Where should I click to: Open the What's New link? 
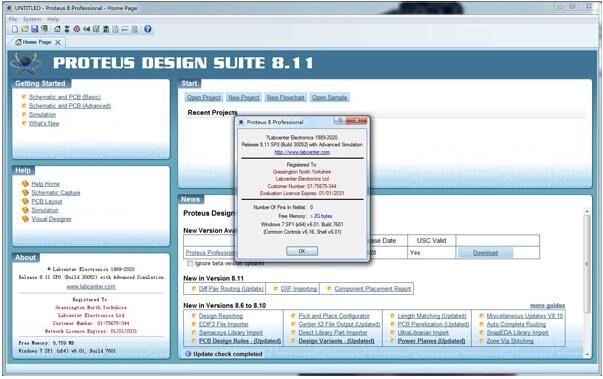tap(44, 123)
